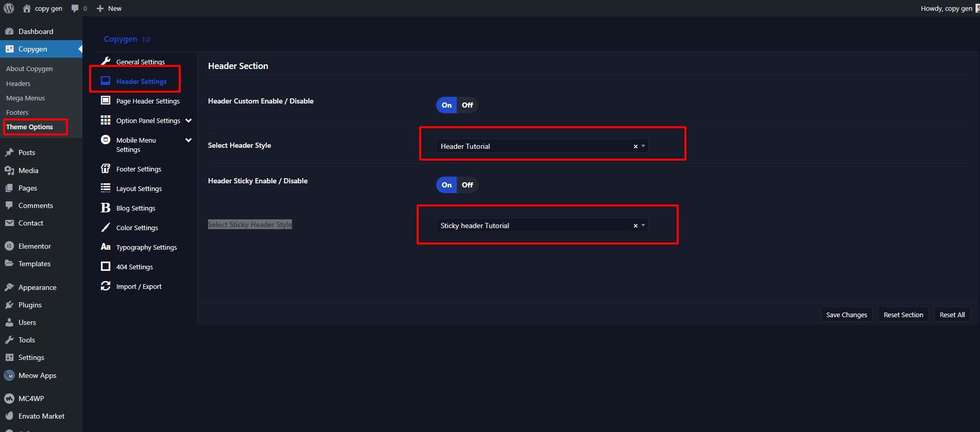
Task: Open Theme Options submenu item
Action: [x=29, y=127]
